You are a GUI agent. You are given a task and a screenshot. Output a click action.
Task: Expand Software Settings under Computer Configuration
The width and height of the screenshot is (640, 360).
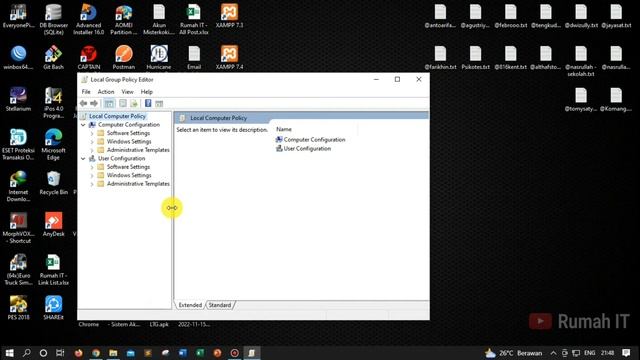tap(92, 133)
